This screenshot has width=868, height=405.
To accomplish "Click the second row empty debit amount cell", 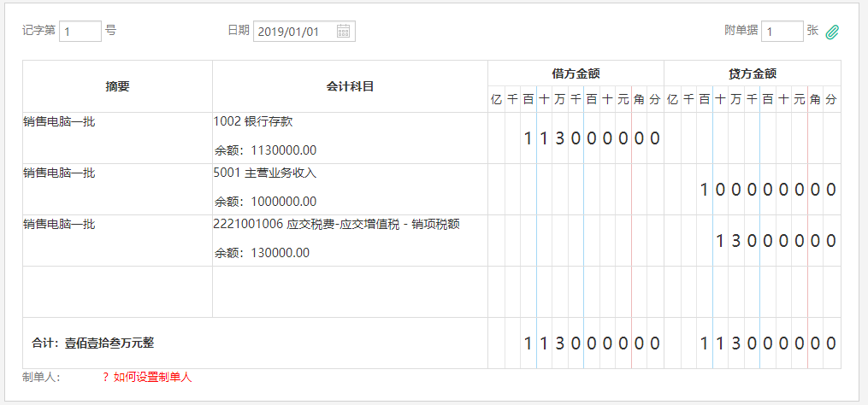I will point(576,189).
